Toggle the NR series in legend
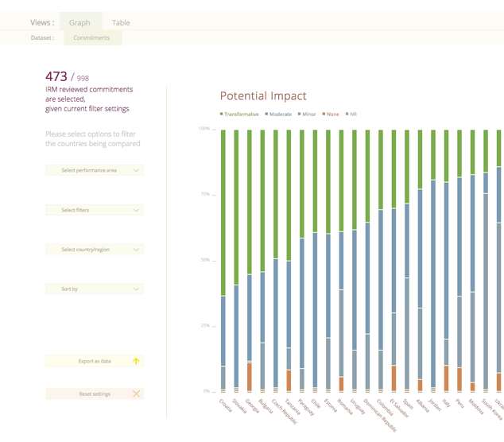Viewport: 504px width, 442px height. click(x=351, y=114)
